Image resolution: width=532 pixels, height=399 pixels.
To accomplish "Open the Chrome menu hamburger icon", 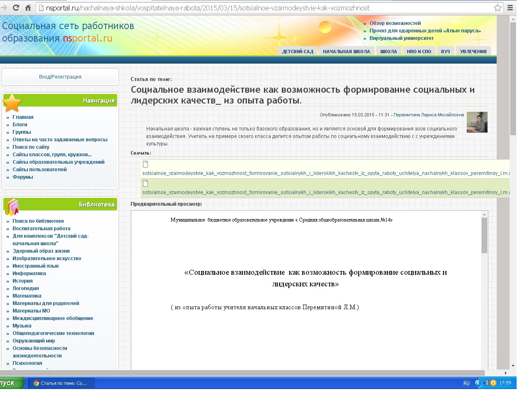I will [x=510, y=7].
